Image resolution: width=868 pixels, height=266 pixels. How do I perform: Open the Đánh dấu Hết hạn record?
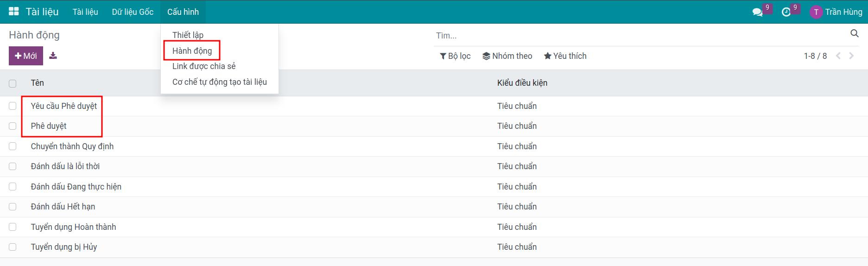click(63, 207)
